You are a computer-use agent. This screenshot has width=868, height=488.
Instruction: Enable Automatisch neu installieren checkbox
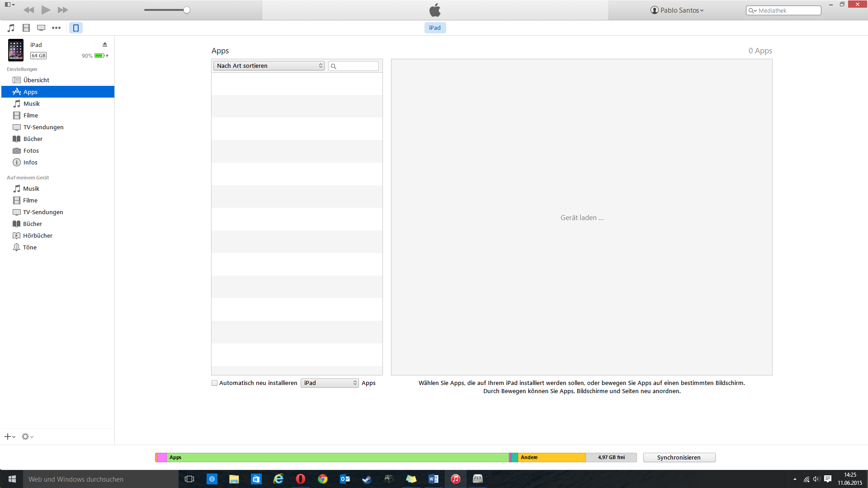pyautogui.click(x=215, y=383)
